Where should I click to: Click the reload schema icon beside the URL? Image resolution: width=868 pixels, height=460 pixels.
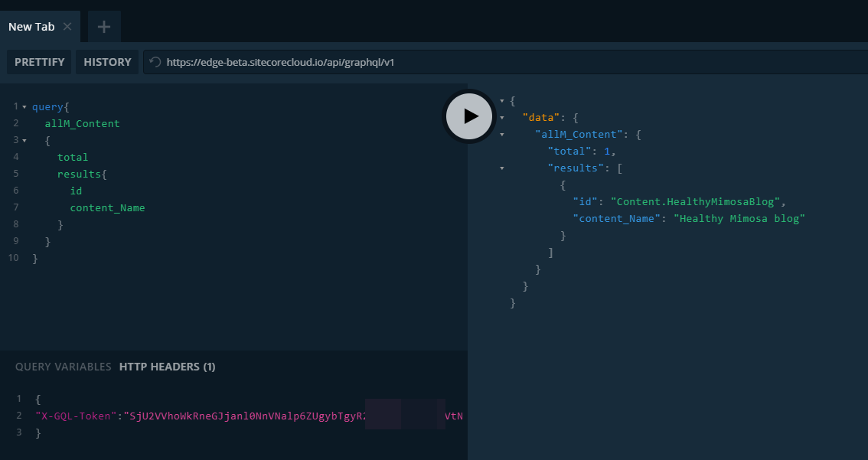pyautogui.click(x=155, y=62)
